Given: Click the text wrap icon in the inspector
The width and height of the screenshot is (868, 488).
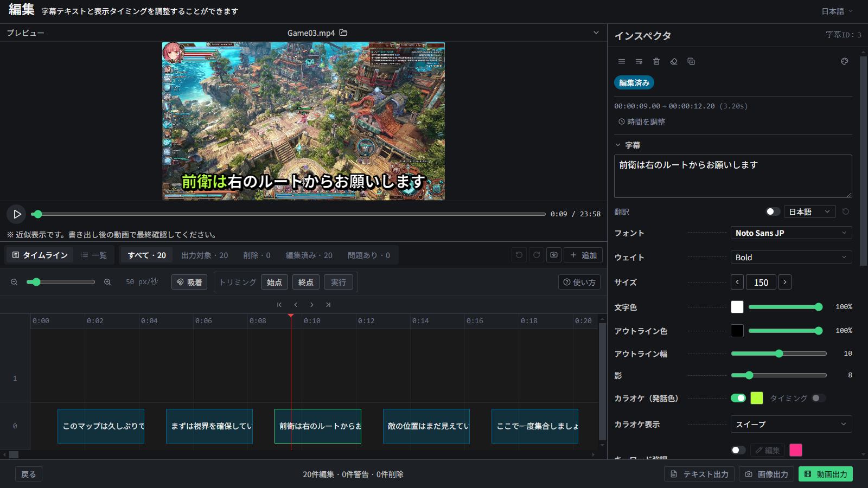Looking at the screenshot, I should 639,61.
